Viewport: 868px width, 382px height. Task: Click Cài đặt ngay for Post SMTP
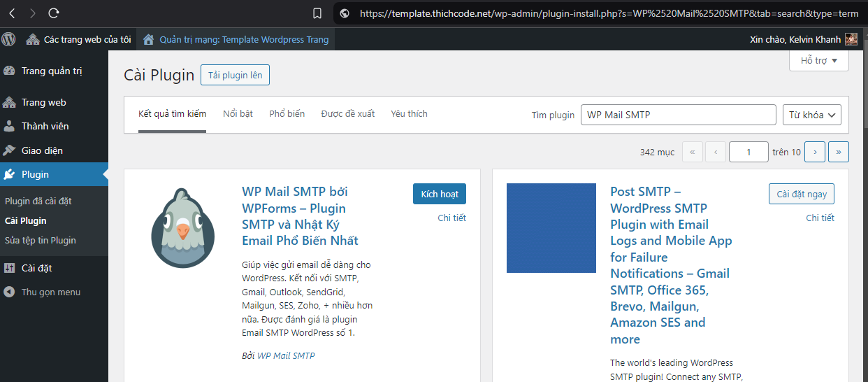802,194
